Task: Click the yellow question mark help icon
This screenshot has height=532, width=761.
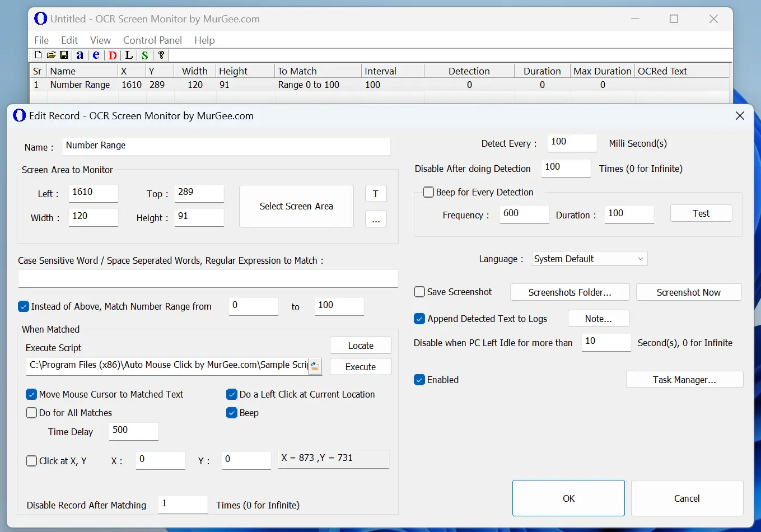Action: point(161,55)
